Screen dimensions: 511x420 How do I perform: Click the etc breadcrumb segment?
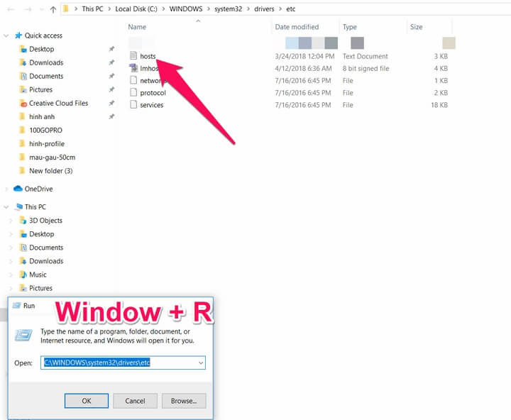291,9
